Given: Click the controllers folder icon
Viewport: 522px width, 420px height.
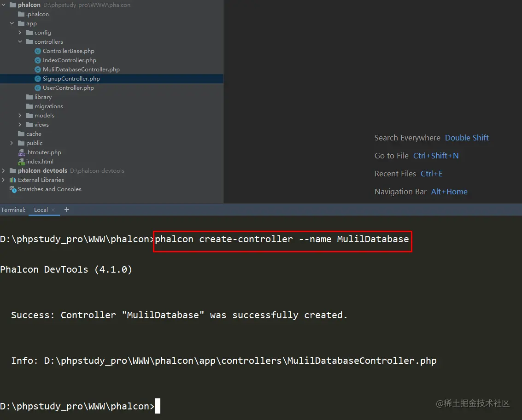Looking at the screenshot, I should coord(29,41).
